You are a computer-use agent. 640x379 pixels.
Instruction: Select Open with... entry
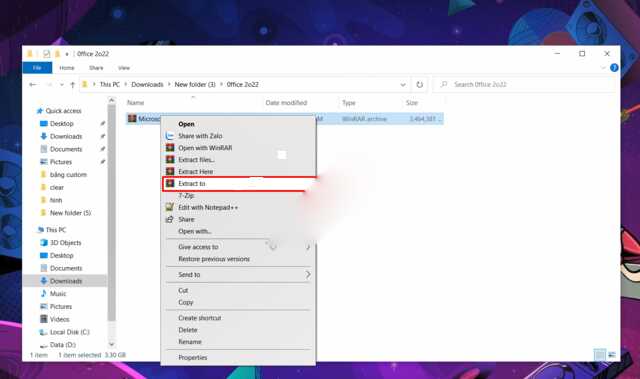pyautogui.click(x=194, y=231)
